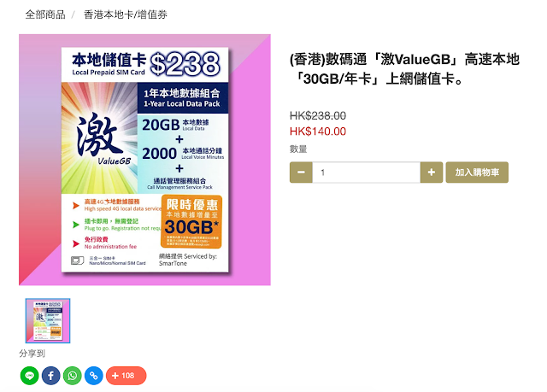The image size is (547, 392).
Task: Share product through WhatsApp icon
Action: 72,376
